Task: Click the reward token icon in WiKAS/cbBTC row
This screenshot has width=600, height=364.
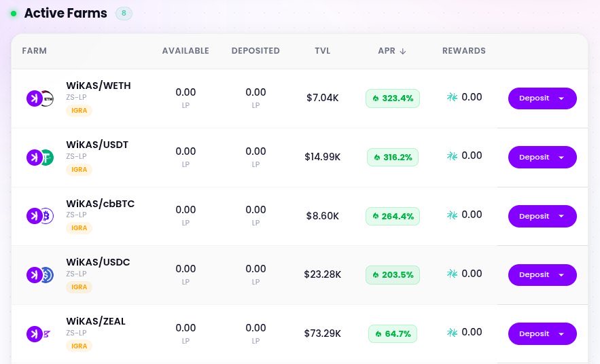Action: click(453, 215)
